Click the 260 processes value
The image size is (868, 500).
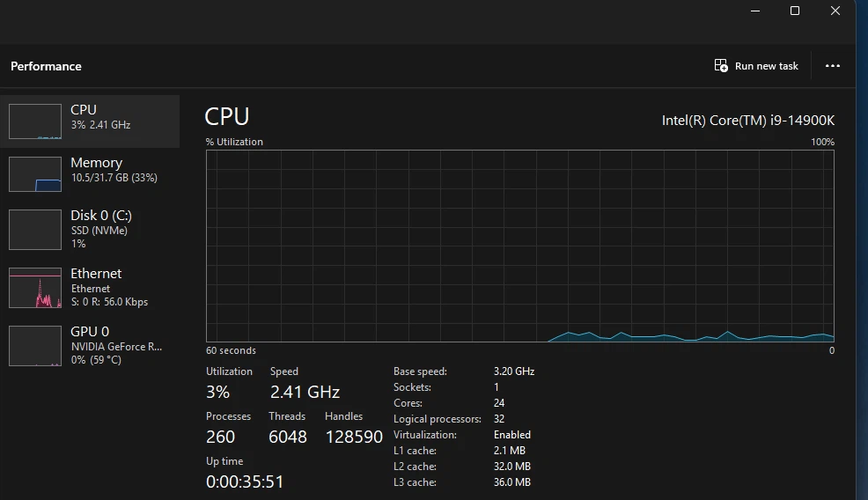[220, 437]
